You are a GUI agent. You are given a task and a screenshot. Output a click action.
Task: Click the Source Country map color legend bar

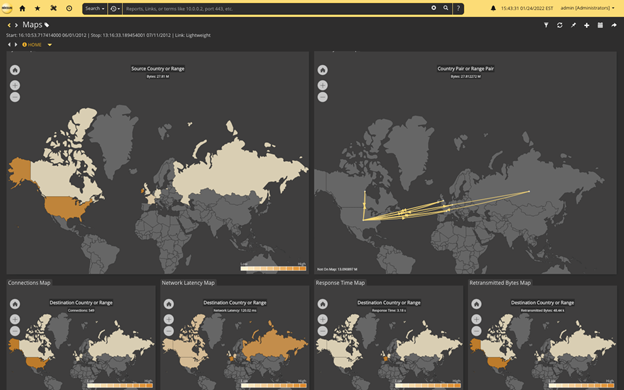(273, 269)
